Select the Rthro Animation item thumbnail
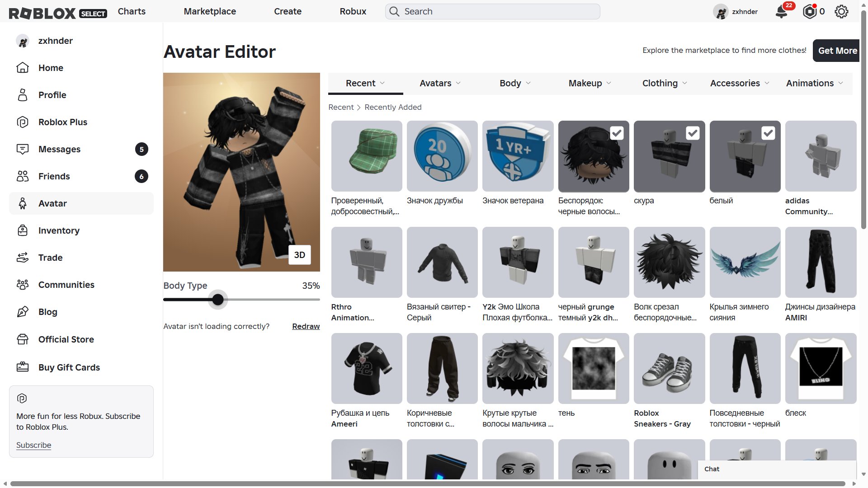 pos(367,262)
